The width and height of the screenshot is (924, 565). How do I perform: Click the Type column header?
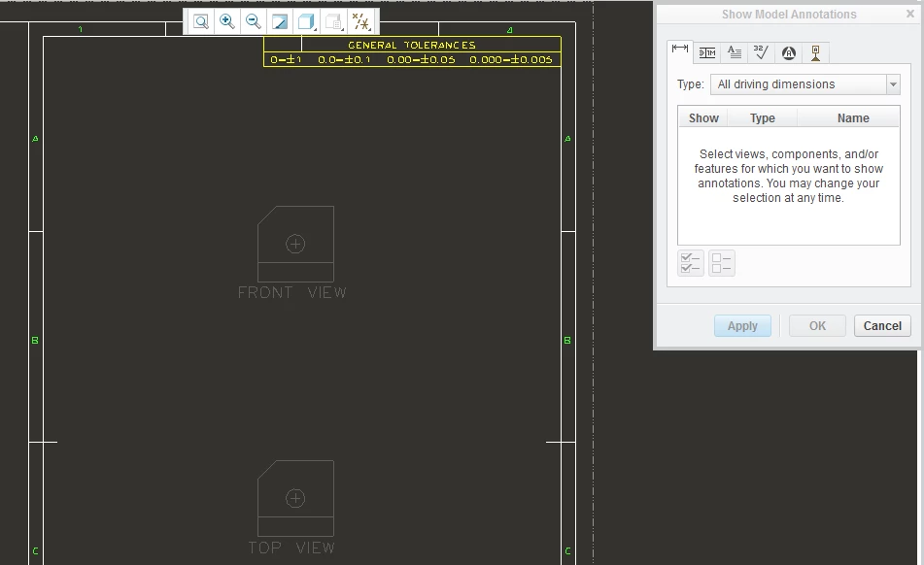coord(762,117)
